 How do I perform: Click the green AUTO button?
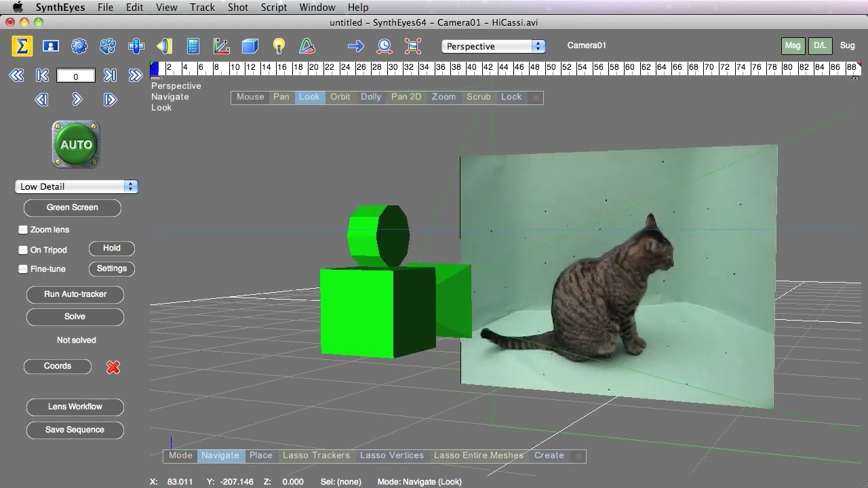(x=76, y=144)
